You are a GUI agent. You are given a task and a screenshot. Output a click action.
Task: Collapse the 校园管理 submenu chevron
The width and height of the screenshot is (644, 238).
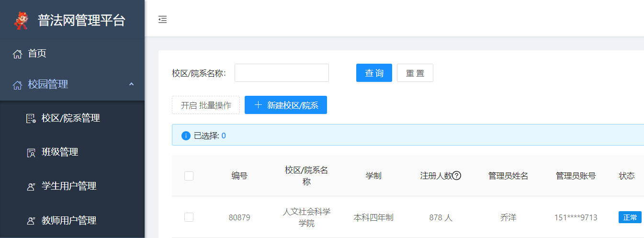(x=132, y=84)
